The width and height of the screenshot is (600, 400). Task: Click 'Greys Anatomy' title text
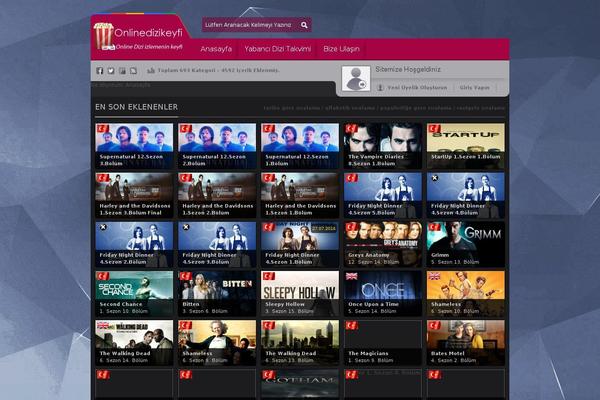coord(368,255)
